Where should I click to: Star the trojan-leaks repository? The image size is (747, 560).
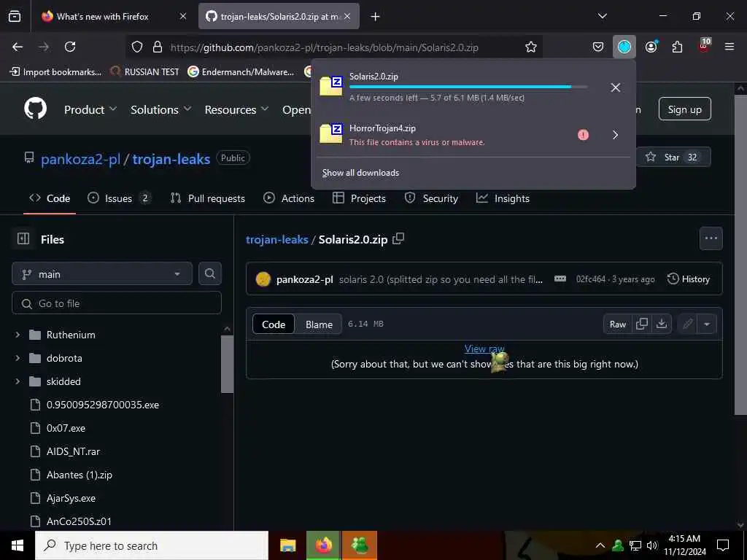[673, 157]
